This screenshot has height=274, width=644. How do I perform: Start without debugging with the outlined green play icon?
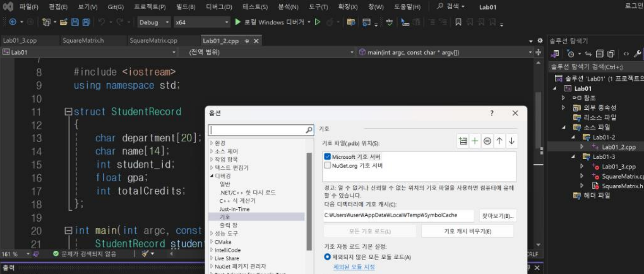317,22
